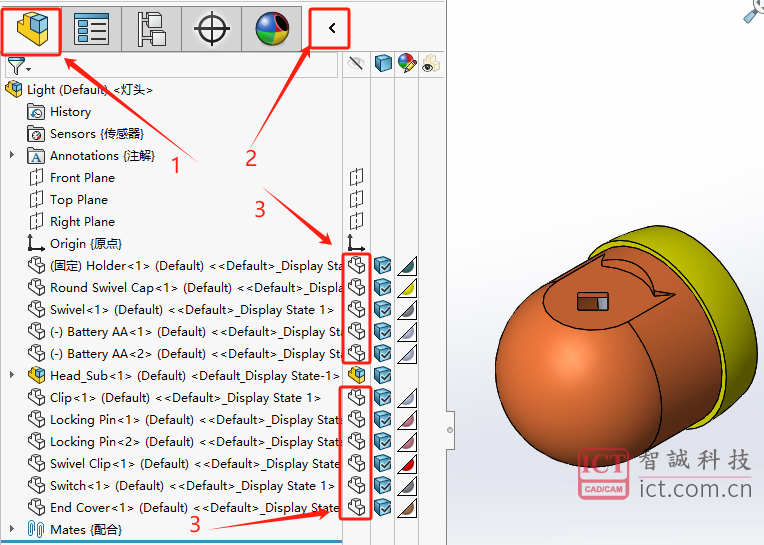Open the DimXpertManager tab
The width and height of the screenshot is (764, 545).
(x=211, y=29)
